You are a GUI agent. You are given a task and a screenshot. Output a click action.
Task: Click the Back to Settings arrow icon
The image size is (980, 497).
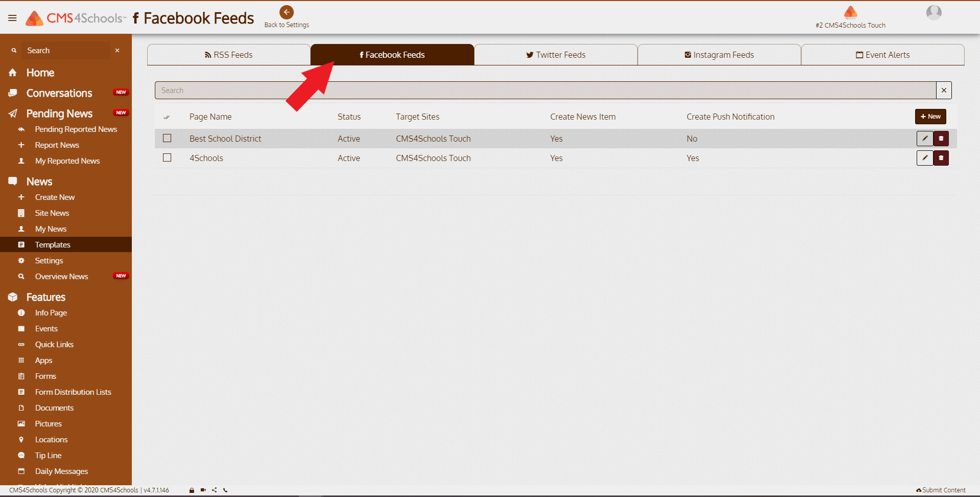coord(287,12)
